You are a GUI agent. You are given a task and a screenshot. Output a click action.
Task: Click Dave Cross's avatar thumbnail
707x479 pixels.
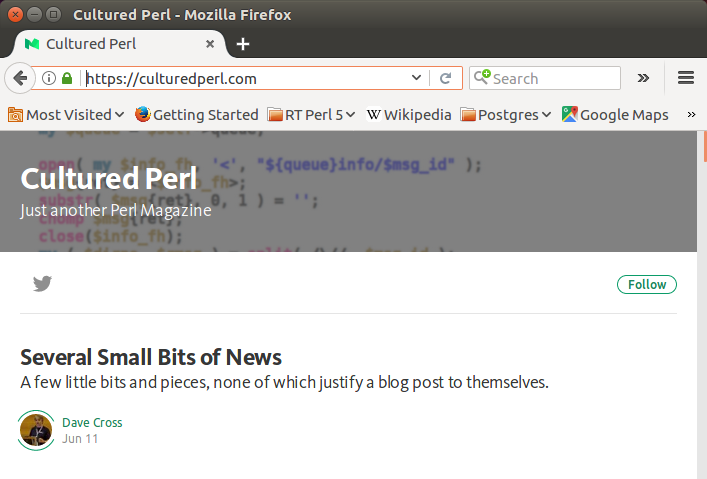click(x=36, y=430)
